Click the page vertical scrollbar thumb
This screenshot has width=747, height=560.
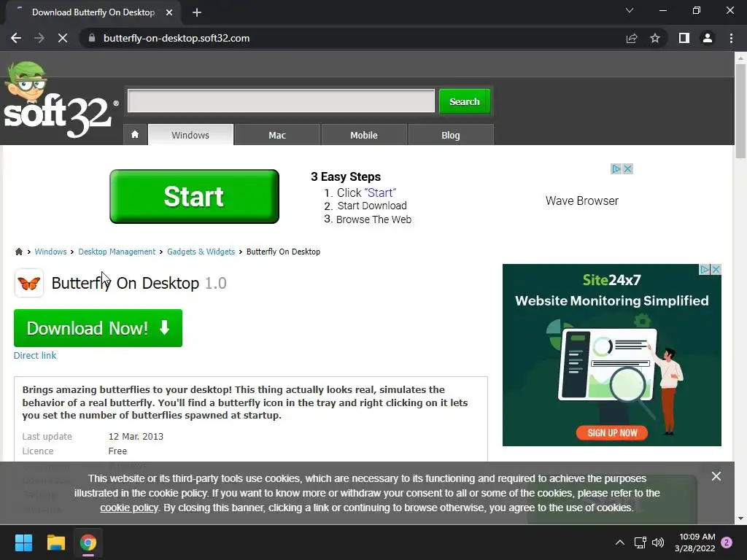740,111
